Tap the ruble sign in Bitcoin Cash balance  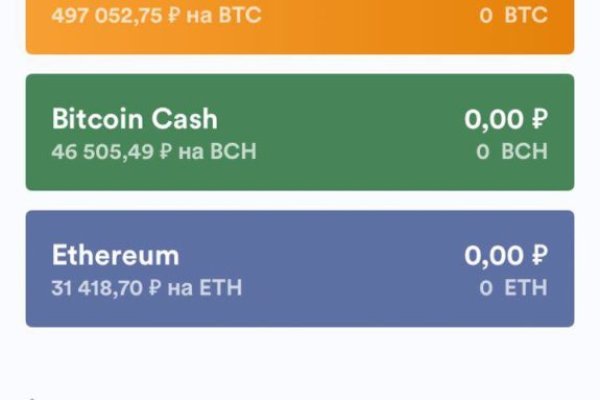pos(539,120)
